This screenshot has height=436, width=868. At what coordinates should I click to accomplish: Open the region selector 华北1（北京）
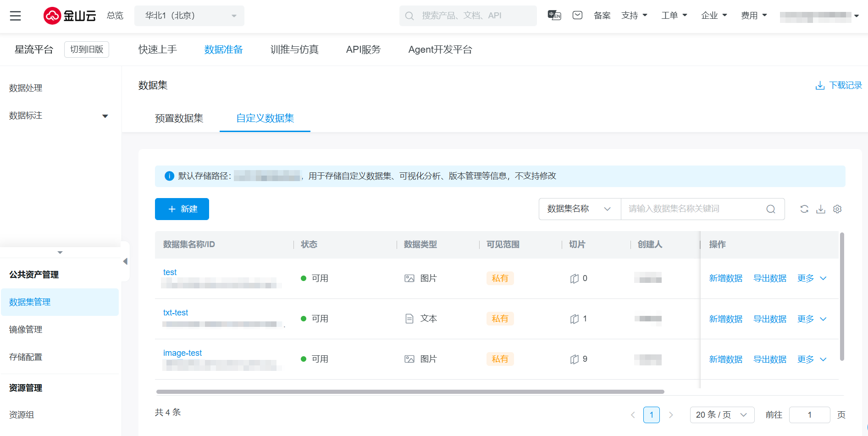pos(189,16)
